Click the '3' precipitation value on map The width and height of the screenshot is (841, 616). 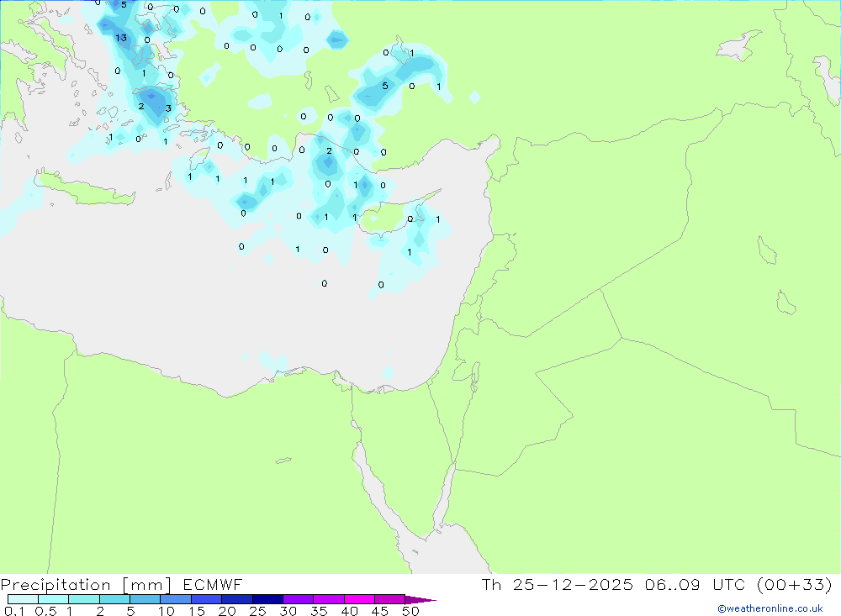(168, 108)
